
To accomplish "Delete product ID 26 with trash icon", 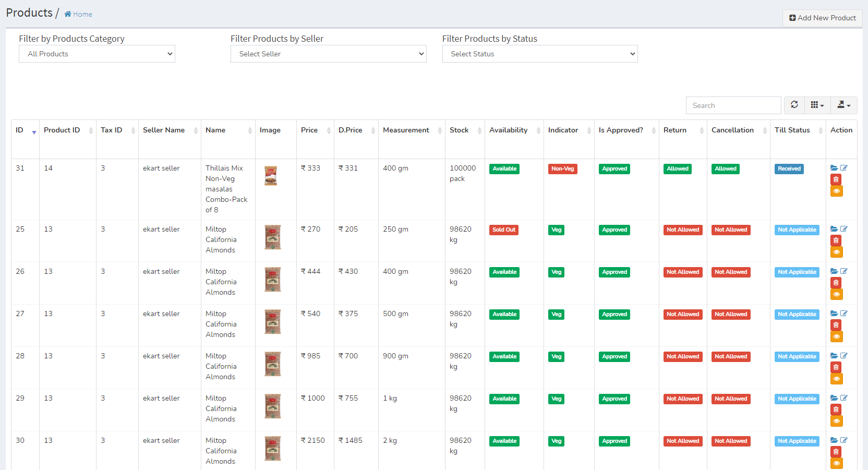I will click(x=836, y=283).
